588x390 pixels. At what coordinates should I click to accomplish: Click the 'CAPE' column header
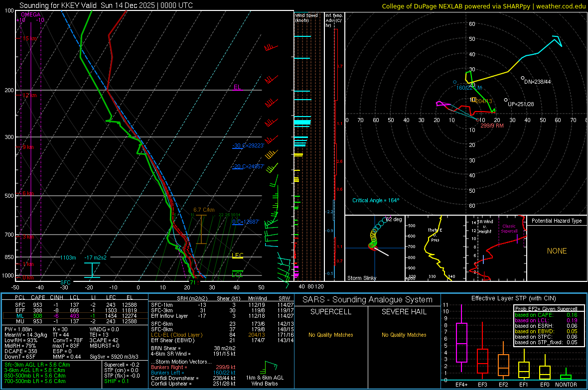(x=38, y=297)
